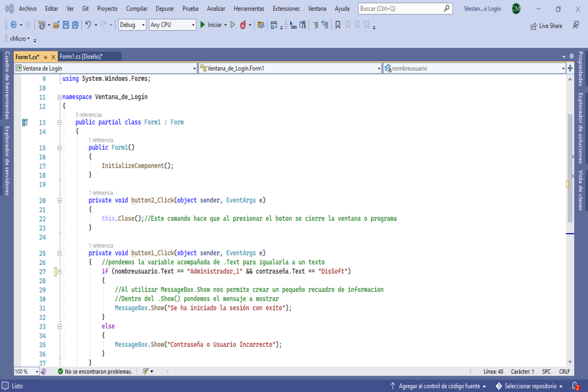
Task: Click the vertical scrollbar thumb in the editor
Action: click(x=570, y=168)
